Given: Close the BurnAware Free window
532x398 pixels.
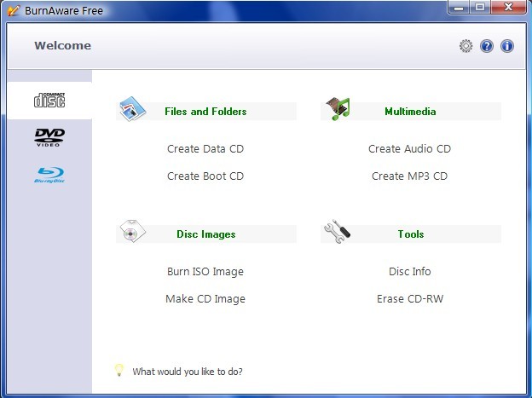Looking at the screenshot, I should click(508, 7).
